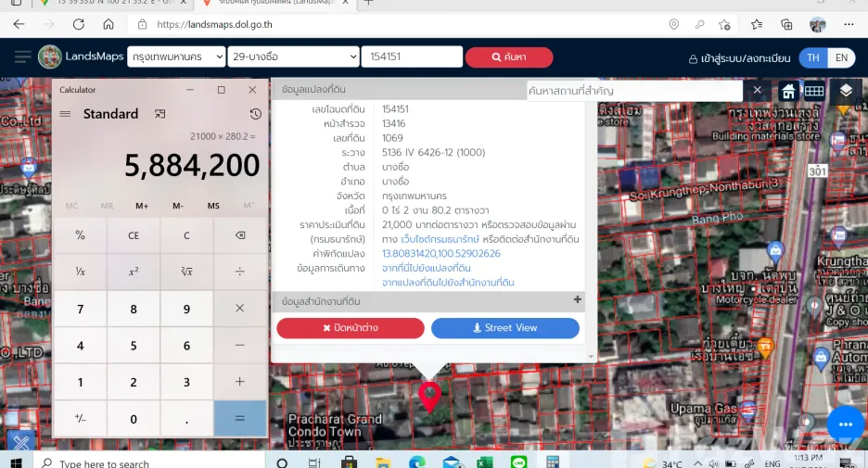Click the calculator backspace key
Image resolution: width=868 pixels, height=468 pixels.
tap(239, 235)
